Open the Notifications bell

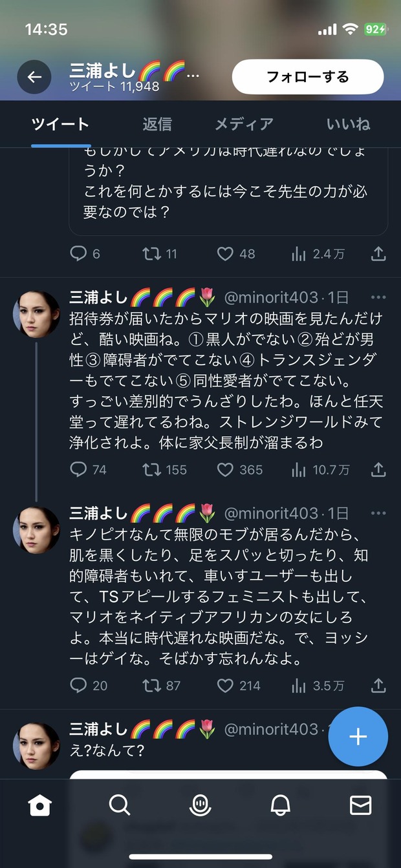coord(280,805)
